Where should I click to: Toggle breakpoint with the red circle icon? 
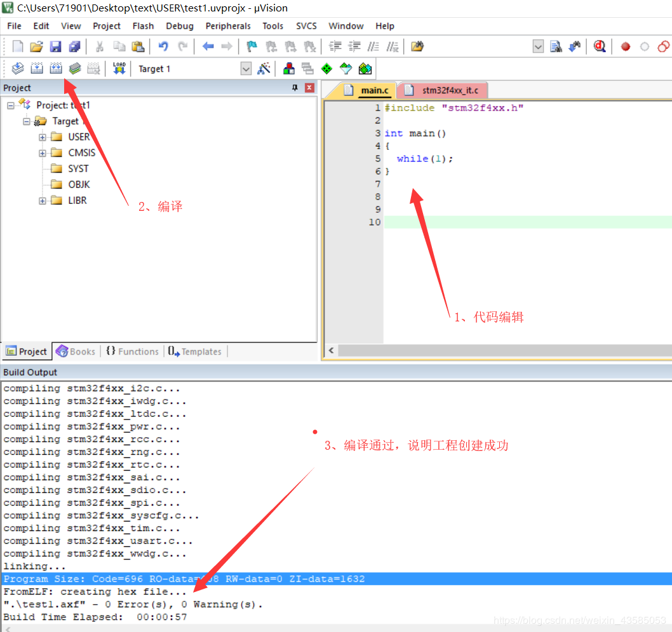(x=625, y=46)
